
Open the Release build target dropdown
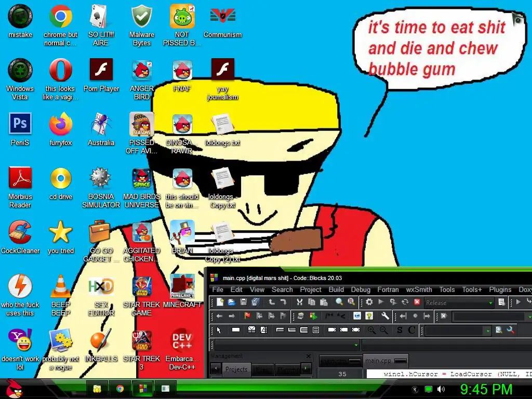pos(458,302)
